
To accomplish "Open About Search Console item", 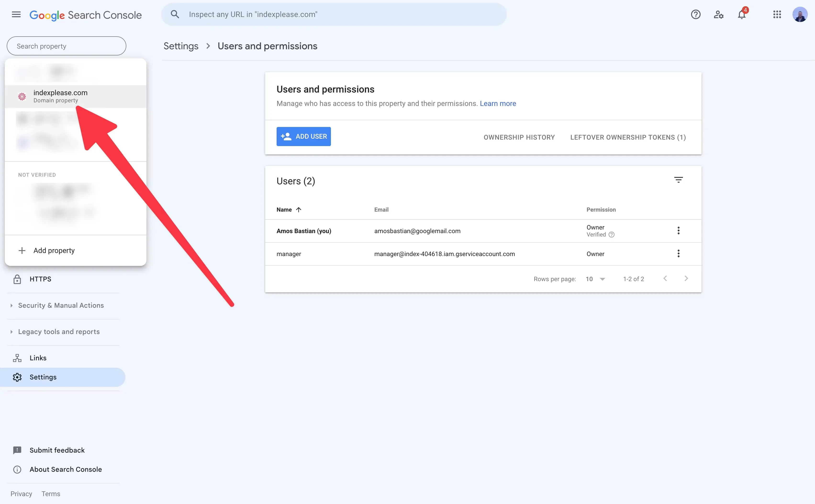I will point(63,469).
